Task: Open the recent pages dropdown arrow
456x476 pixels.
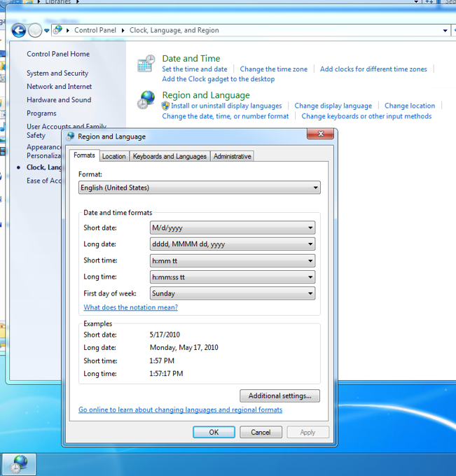Action: pyautogui.click(x=46, y=30)
